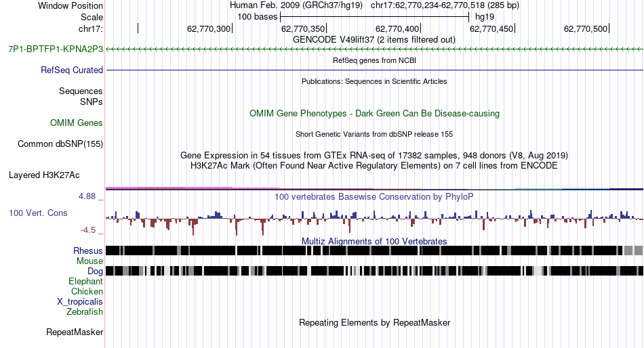
Task: Click the OMIM Gene Phenotypes title
Action: point(374,114)
